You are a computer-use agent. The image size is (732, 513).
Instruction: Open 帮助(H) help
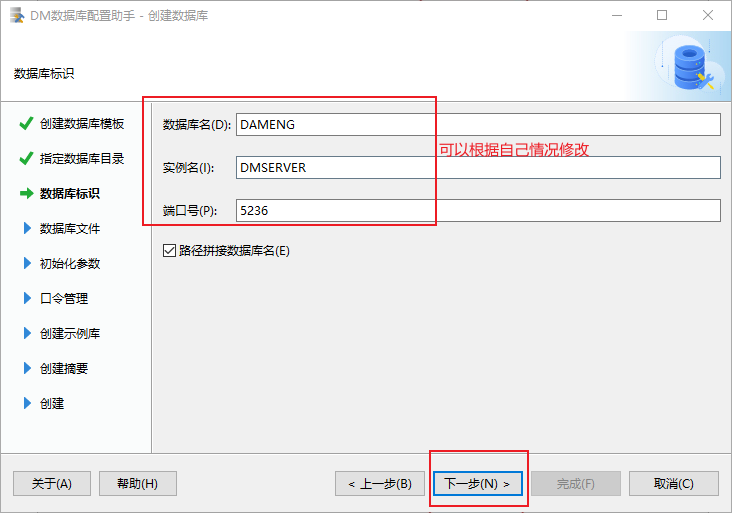(138, 484)
